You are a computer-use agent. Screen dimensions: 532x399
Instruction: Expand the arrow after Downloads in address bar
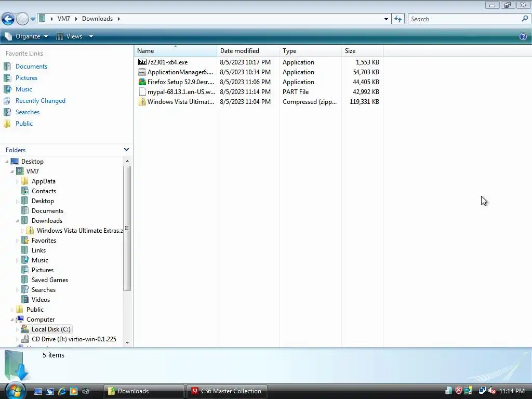point(119,19)
